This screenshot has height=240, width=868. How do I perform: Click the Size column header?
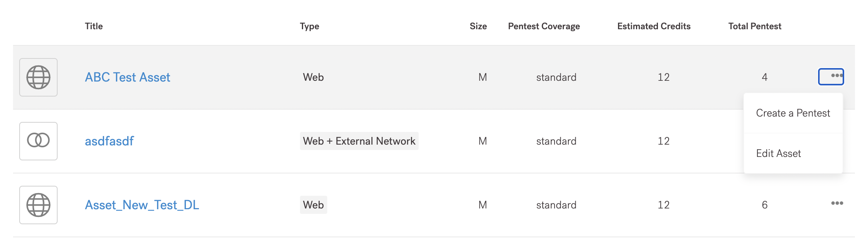pyautogui.click(x=478, y=26)
